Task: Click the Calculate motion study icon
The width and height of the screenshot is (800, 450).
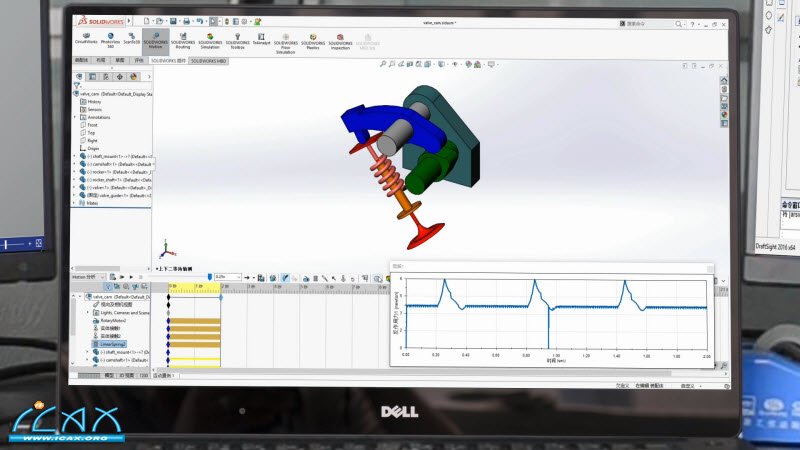Action: 113,277
